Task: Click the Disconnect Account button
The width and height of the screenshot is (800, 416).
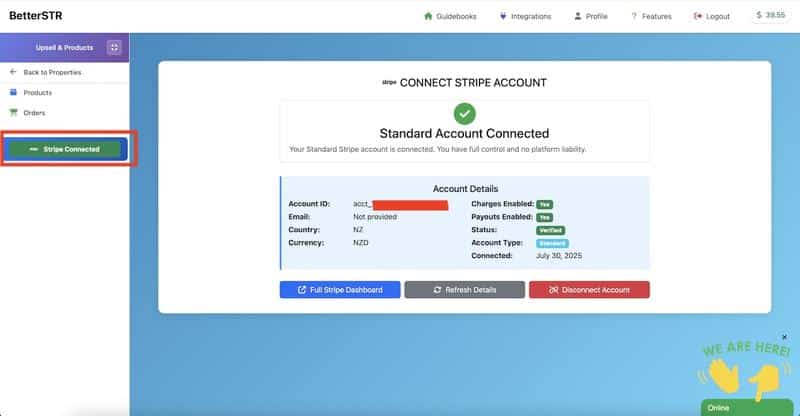Action: click(589, 290)
